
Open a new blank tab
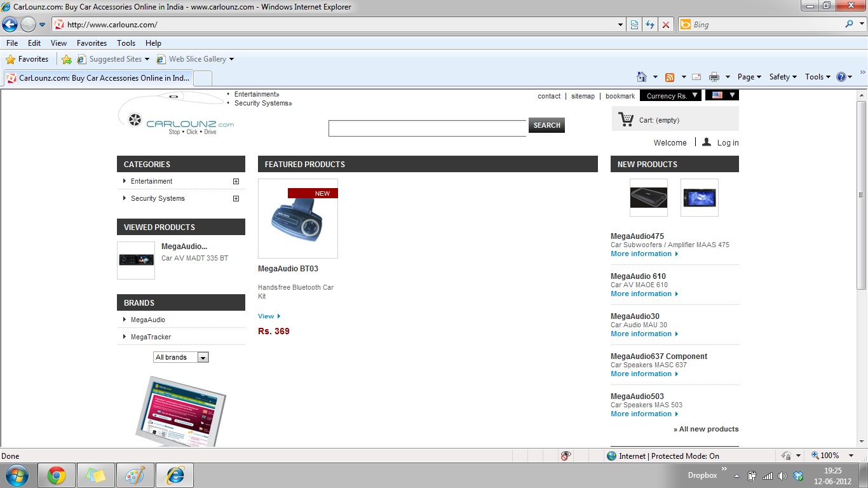(202, 78)
